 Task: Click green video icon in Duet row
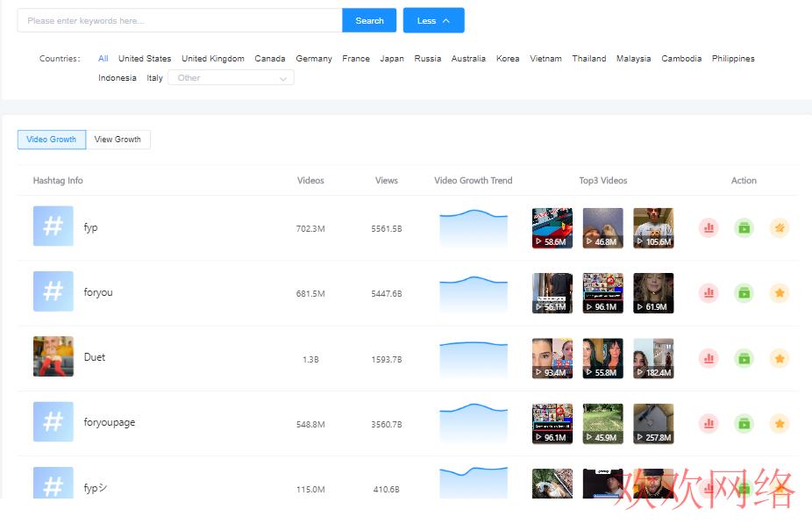[744, 358]
